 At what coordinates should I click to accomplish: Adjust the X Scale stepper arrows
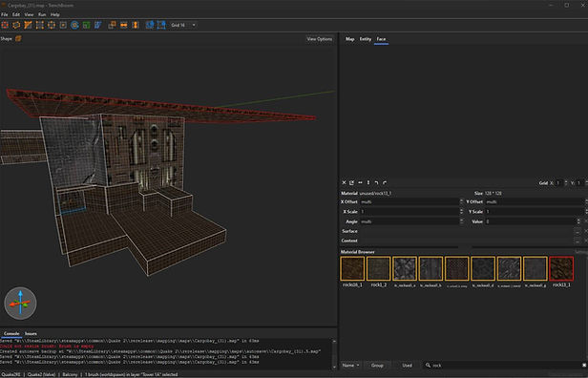coord(461,212)
